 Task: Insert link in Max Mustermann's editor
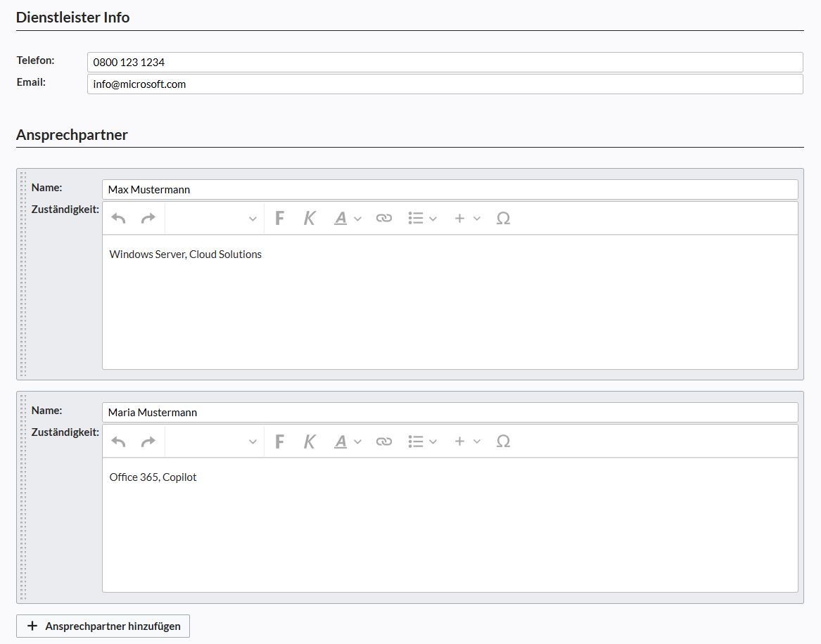(x=384, y=218)
